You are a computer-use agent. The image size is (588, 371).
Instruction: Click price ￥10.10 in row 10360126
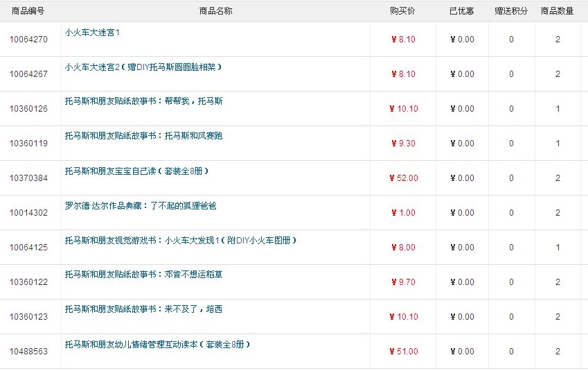pyautogui.click(x=404, y=109)
